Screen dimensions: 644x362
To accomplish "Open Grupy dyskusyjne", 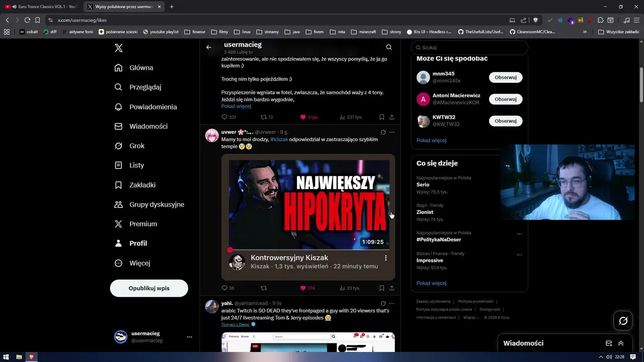I will [x=149, y=205].
